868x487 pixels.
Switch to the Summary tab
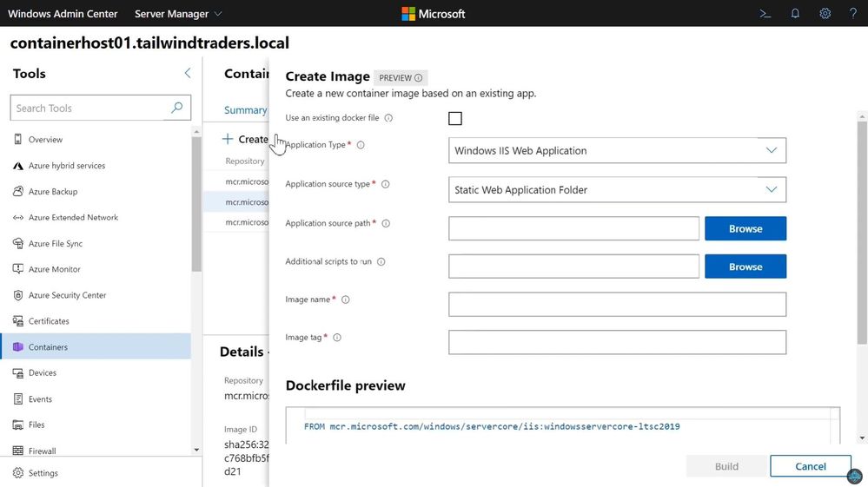point(245,110)
